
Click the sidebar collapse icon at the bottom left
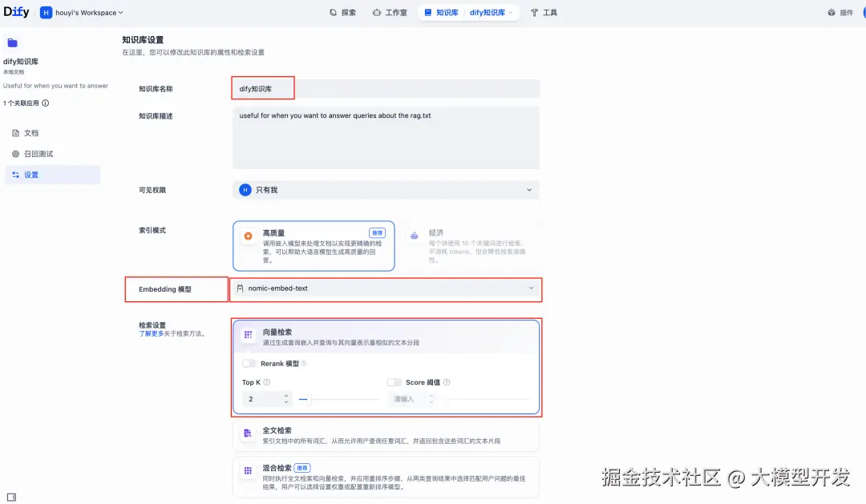[11, 497]
